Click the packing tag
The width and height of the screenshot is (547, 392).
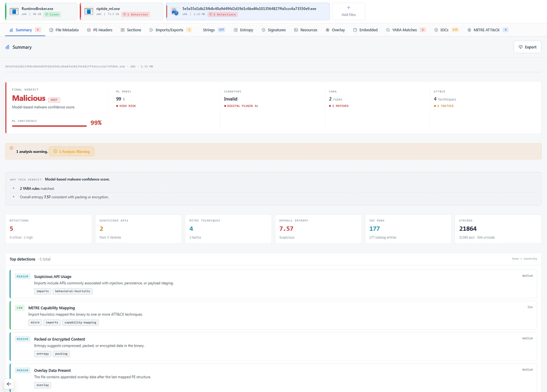(61, 354)
